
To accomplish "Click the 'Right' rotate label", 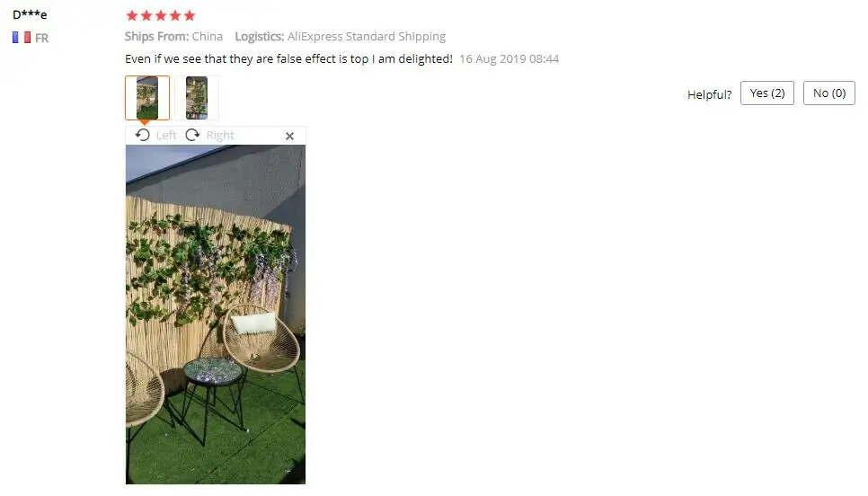I will point(220,136).
